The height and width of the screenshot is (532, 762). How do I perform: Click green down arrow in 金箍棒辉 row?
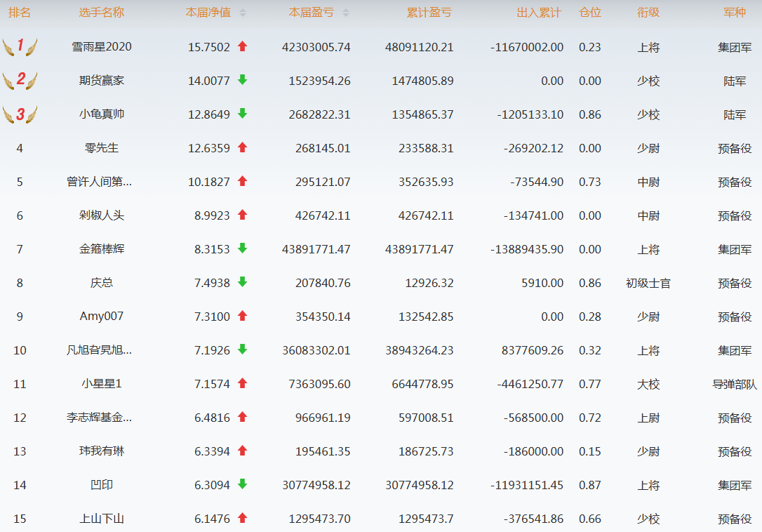click(243, 248)
